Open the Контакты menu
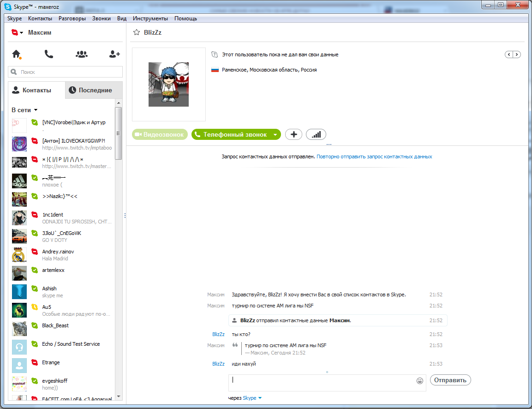The image size is (532, 409). [40, 18]
